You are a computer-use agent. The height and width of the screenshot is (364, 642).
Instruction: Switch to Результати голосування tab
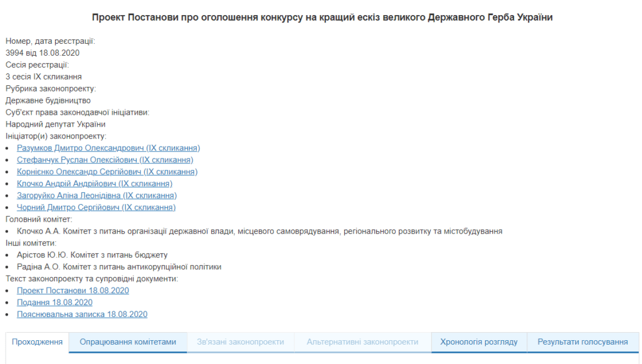point(582,342)
